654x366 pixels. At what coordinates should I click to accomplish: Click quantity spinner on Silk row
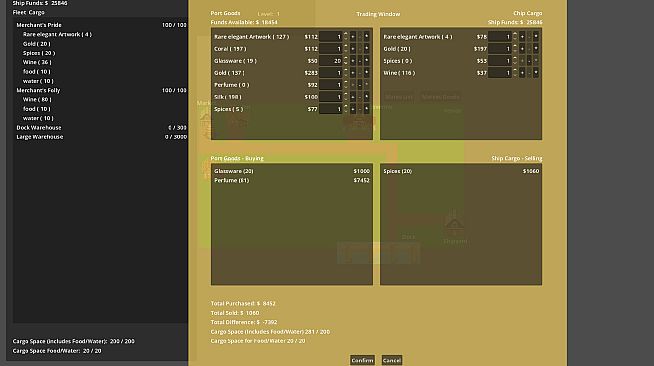point(346,97)
